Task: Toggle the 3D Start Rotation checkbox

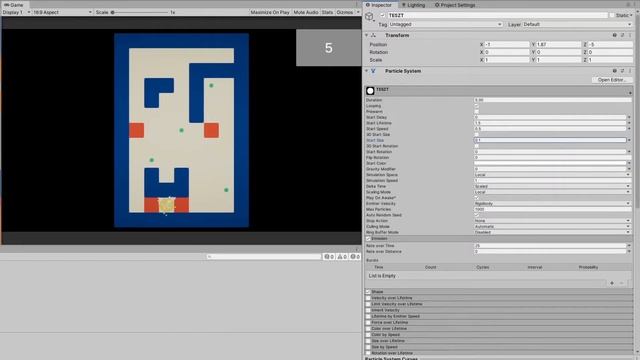Action: point(476,146)
